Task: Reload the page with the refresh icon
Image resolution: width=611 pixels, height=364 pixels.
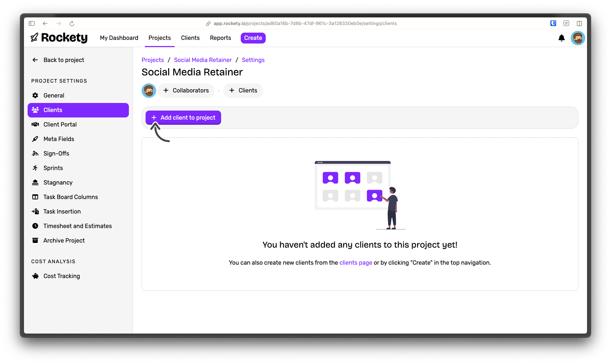Action: pos(72,23)
